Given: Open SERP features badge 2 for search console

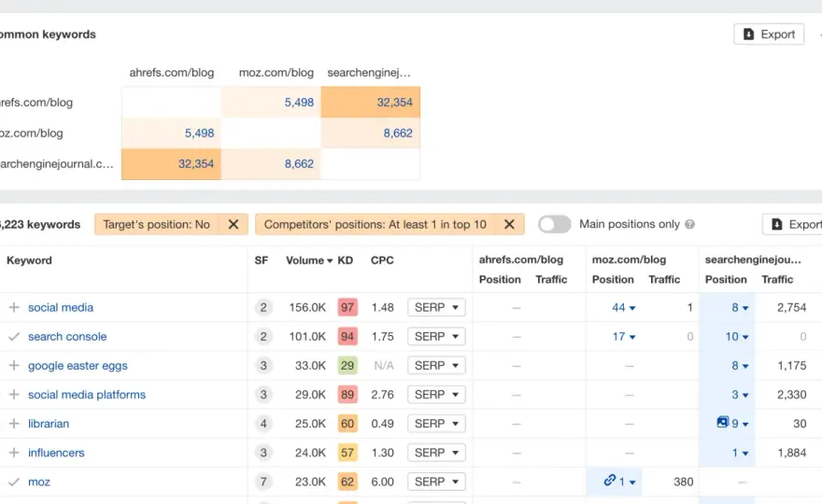Looking at the screenshot, I should pos(263,336).
